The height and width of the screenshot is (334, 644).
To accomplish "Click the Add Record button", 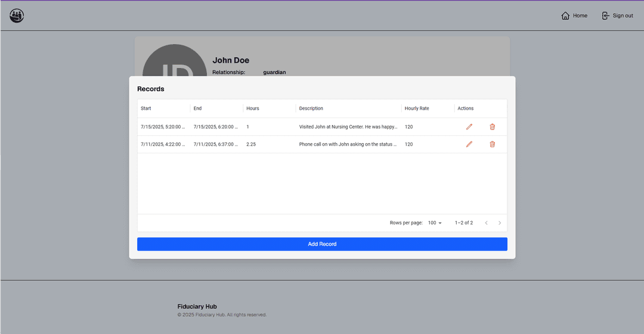I will [322, 244].
